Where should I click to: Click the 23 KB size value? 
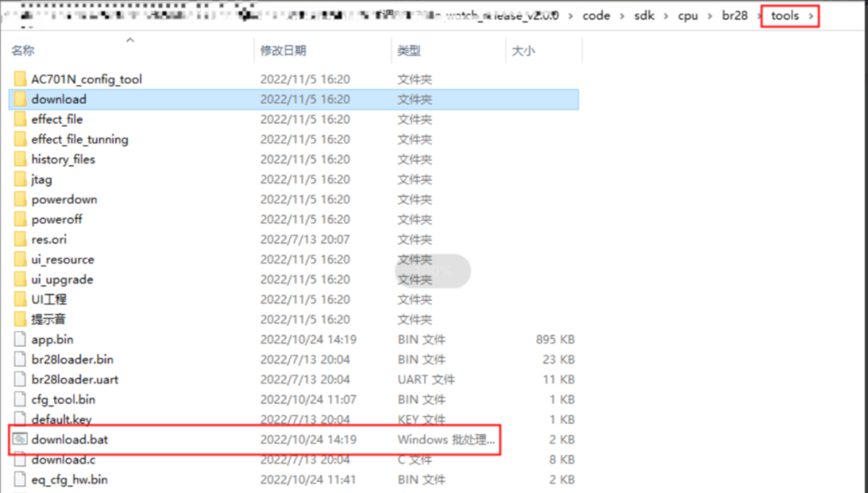pos(558,359)
